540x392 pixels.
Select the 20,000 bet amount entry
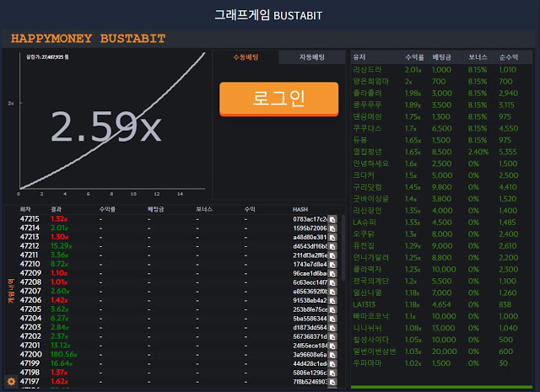445,352
